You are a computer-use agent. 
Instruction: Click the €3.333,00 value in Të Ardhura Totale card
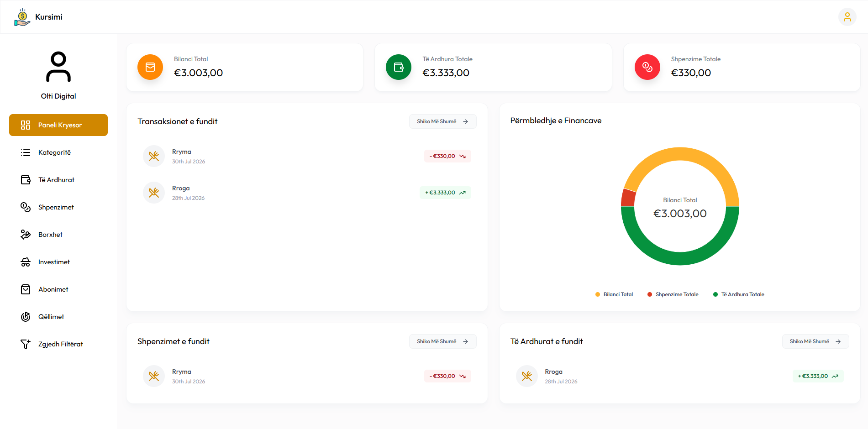[x=446, y=73]
